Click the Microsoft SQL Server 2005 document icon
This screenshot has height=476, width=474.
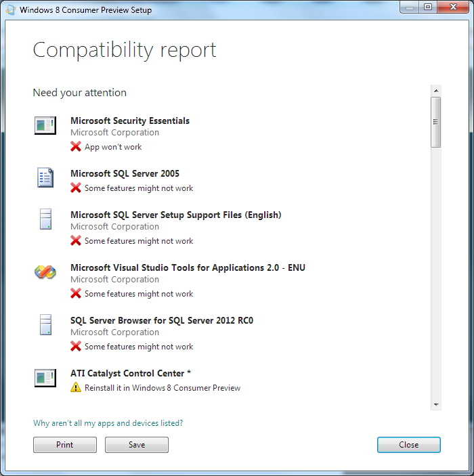(45, 177)
